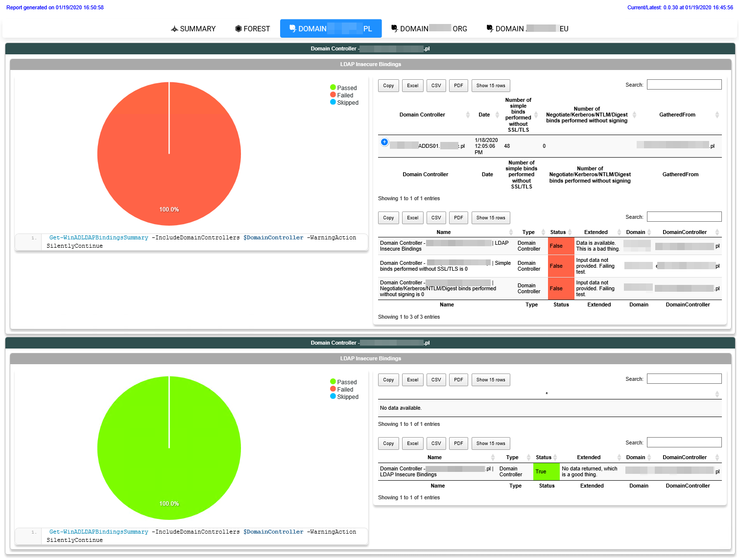Click the sort arrows on the Date column
Image resolution: width=739 pixels, height=560 pixels.
tap(497, 115)
